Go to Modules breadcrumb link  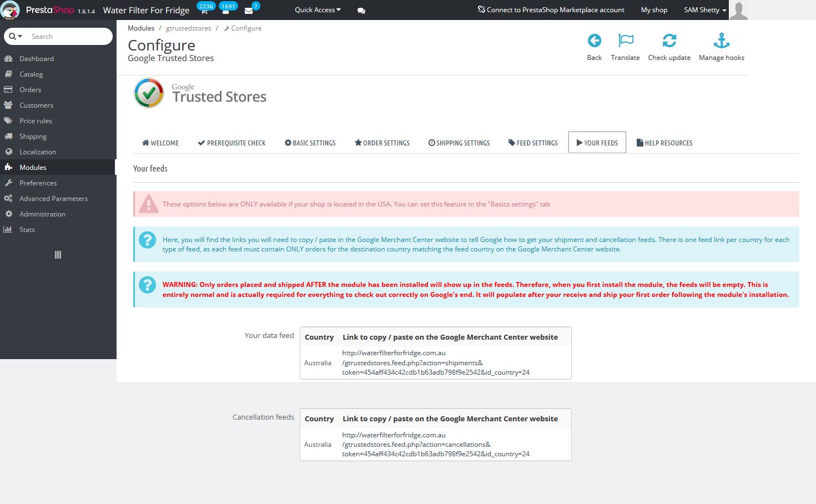click(x=141, y=28)
